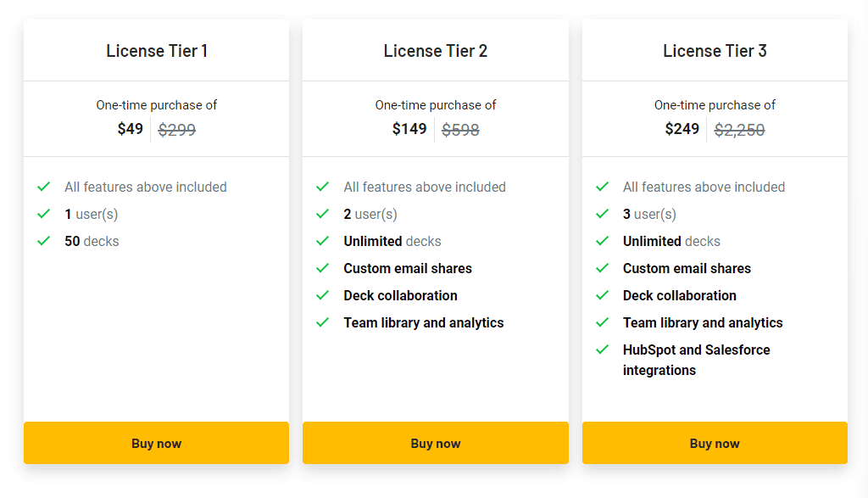Click the crossed-out $2,250 original price
Viewport: 868px width, 498px height.
(x=739, y=130)
